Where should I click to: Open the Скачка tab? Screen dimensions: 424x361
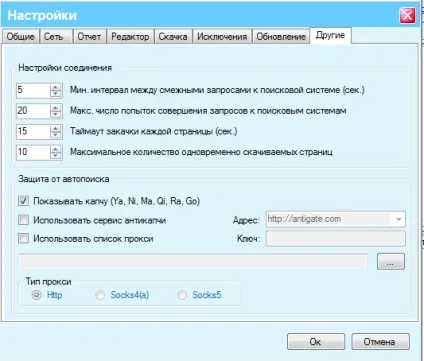(173, 36)
